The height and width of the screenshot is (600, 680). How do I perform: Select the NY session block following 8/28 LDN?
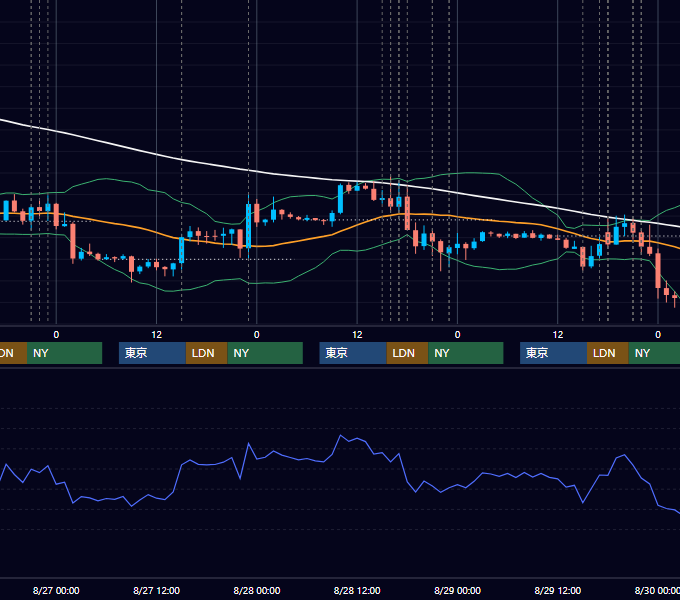pos(466,353)
